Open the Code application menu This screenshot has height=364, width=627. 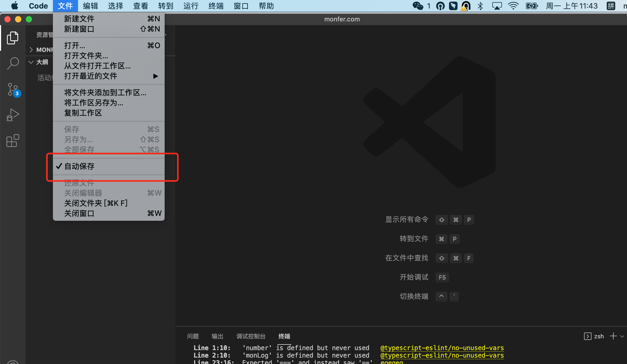click(38, 6)
